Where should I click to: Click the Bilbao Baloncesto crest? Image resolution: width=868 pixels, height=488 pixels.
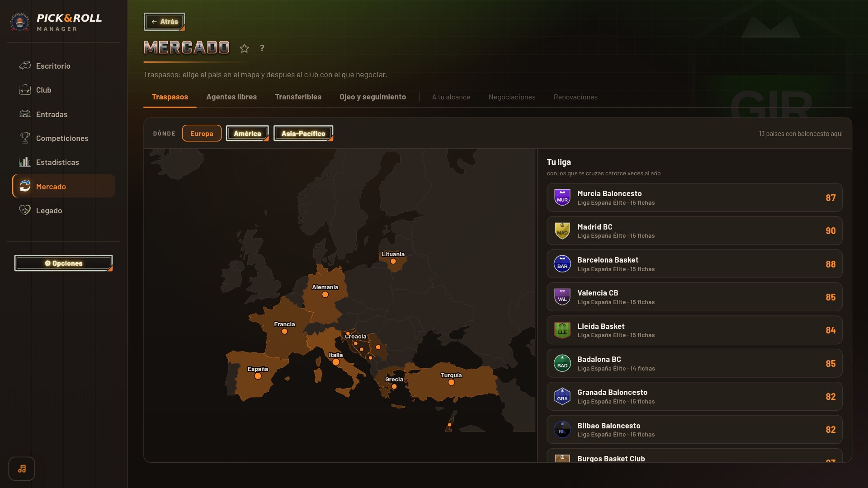[562, 430]
